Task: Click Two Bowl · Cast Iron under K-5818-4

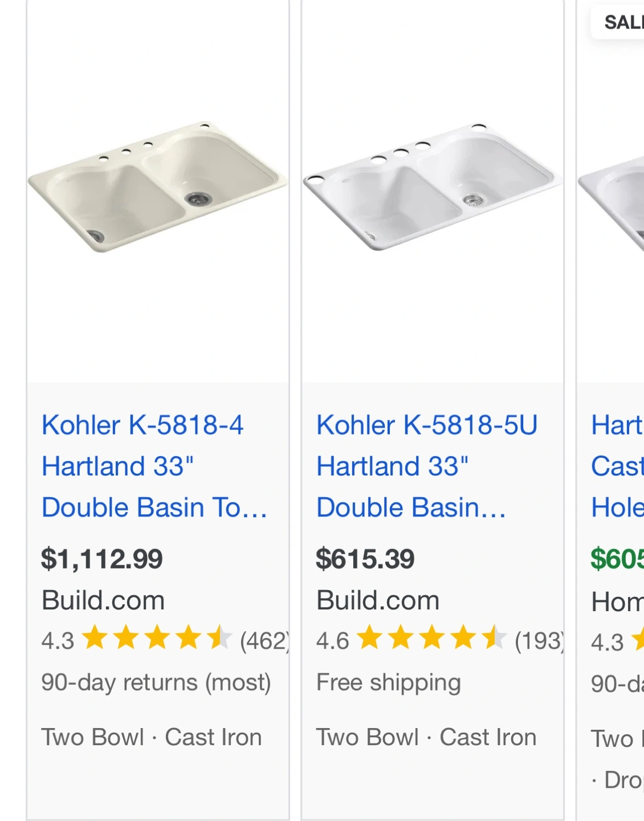Action: click(152, 737)
